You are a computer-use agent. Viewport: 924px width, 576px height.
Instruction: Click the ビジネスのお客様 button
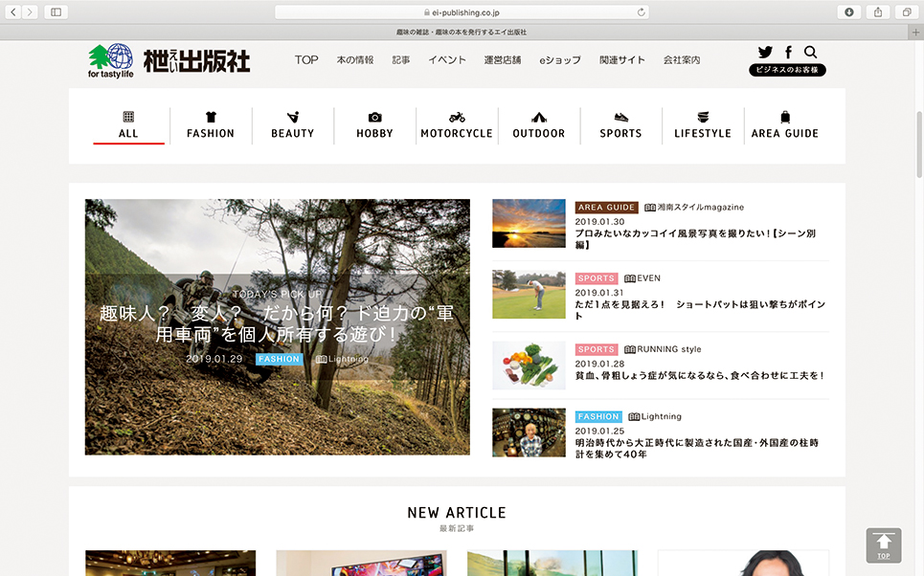pos(787,71)
